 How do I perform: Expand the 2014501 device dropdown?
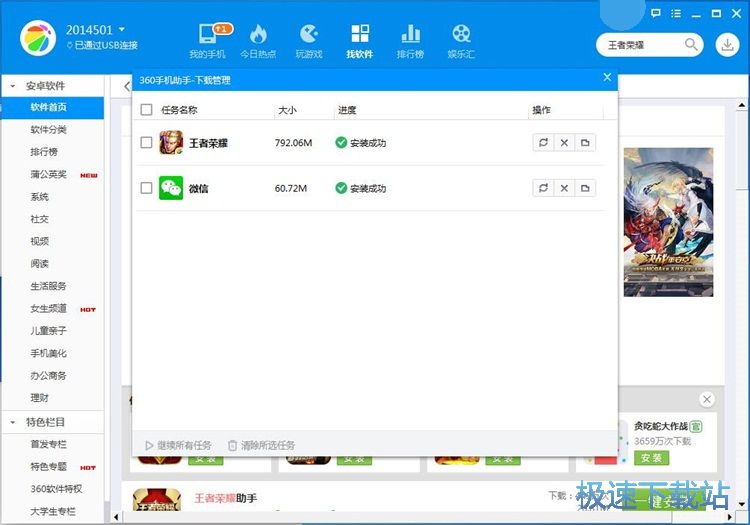pyautogui.click(x=121, y=30)
